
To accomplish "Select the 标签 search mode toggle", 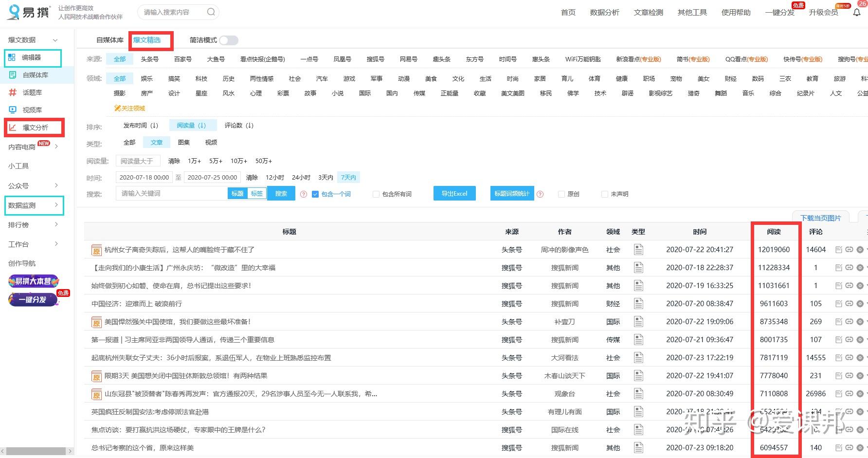I will (257, 194).
